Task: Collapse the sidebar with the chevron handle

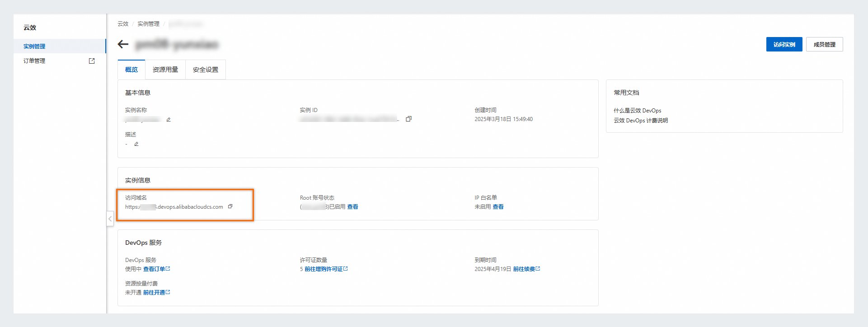Action: coord(110,219)
